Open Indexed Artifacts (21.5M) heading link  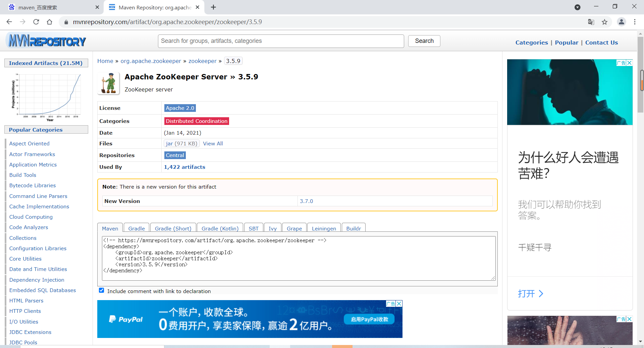46,63
